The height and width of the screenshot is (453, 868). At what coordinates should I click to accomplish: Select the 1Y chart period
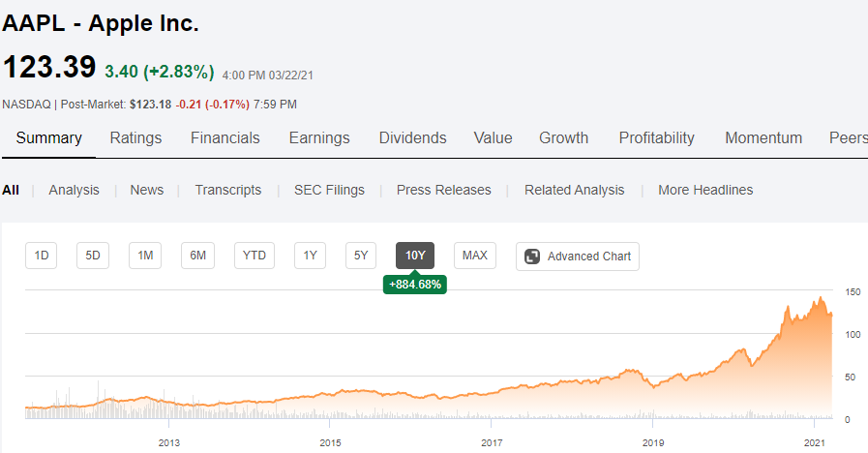(x=310, y=256)
